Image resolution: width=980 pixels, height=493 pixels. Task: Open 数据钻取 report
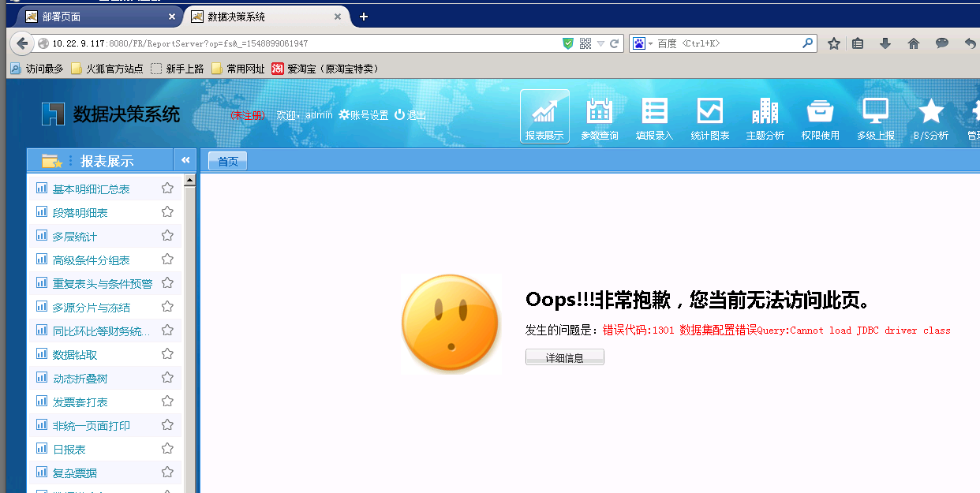click(75, 355)
